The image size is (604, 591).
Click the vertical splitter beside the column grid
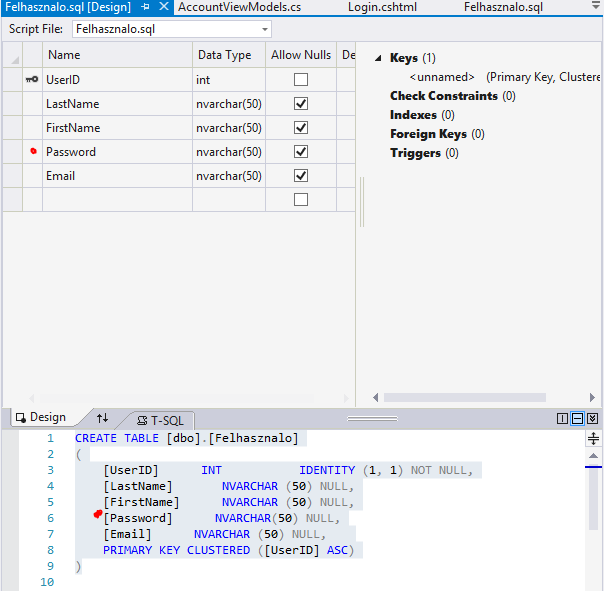(362, 202)
